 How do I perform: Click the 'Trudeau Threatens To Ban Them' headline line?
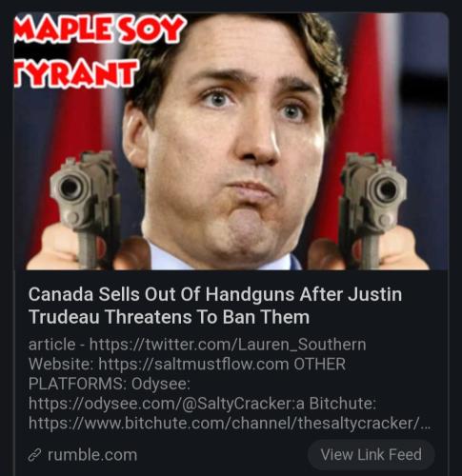(169, 317)
